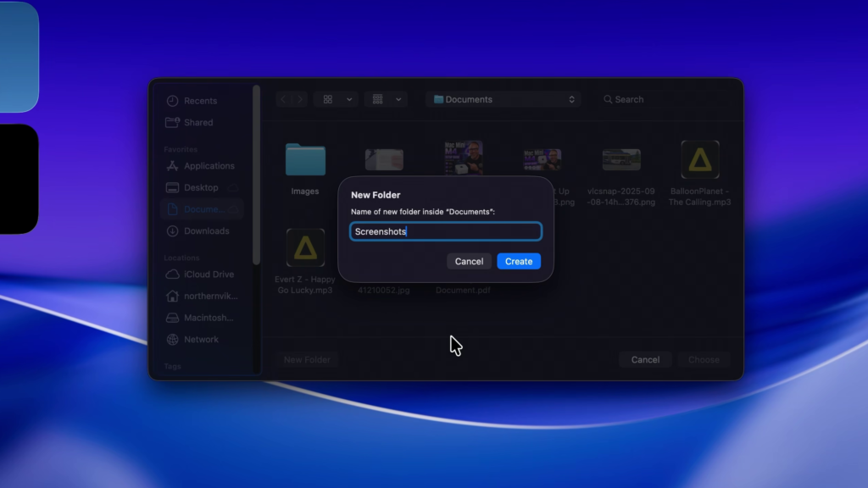
Task: Open Applications in the sidebar
Action: pyautogui.click(x=209, y=166)
